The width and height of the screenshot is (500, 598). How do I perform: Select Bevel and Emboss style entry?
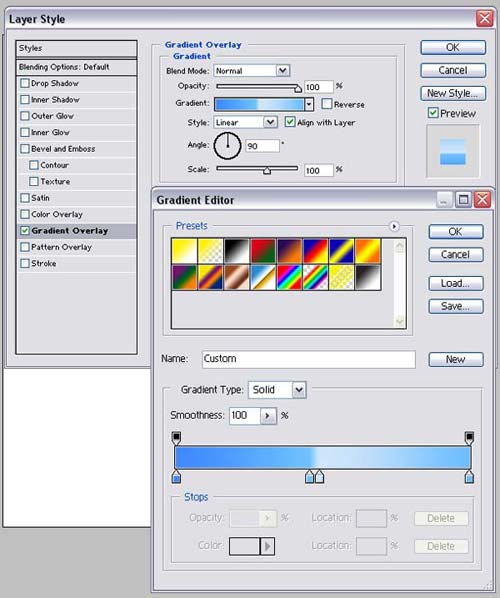[x=76, y=149]
